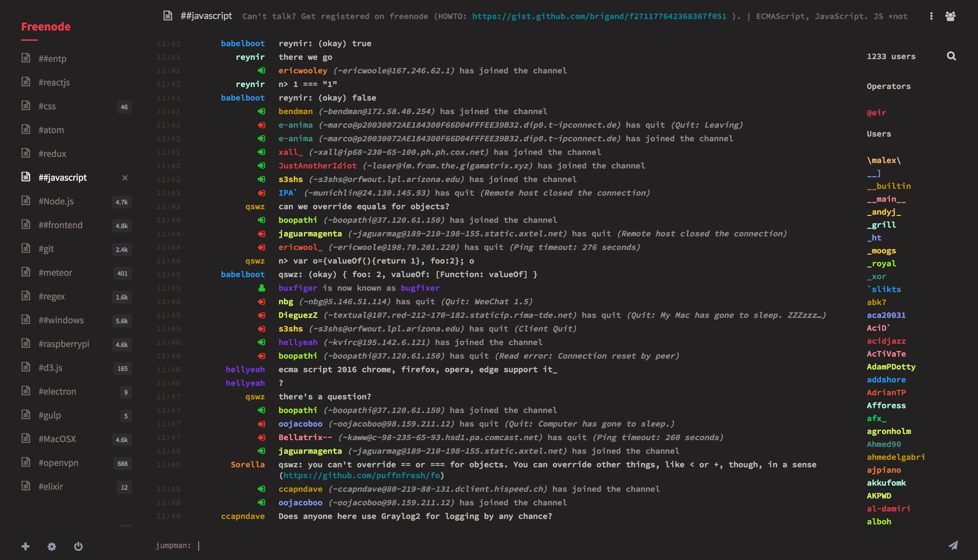Click user ahmedelgabri in list
The width and height of the screenshot is (978, 560).
tap(896, 457)
